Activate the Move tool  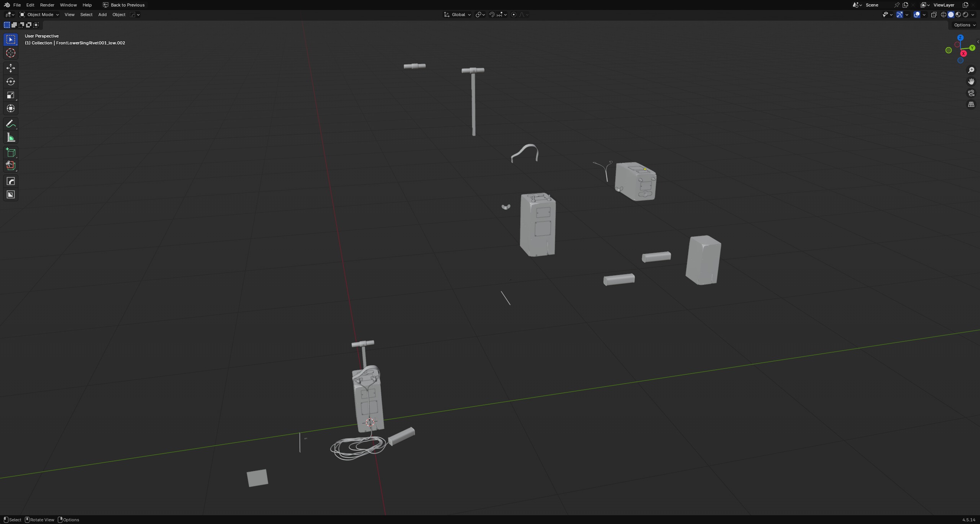[x=10, y=68]
